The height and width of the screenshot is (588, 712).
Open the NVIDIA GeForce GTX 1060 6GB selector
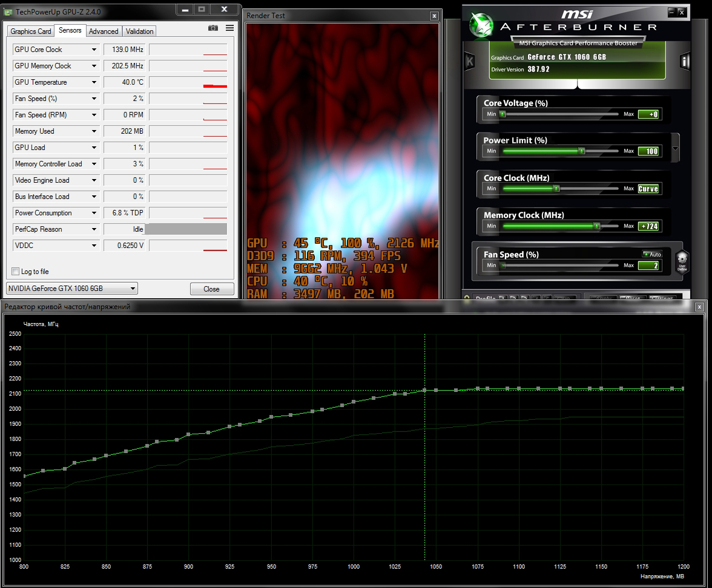click(x=71, y=288)
